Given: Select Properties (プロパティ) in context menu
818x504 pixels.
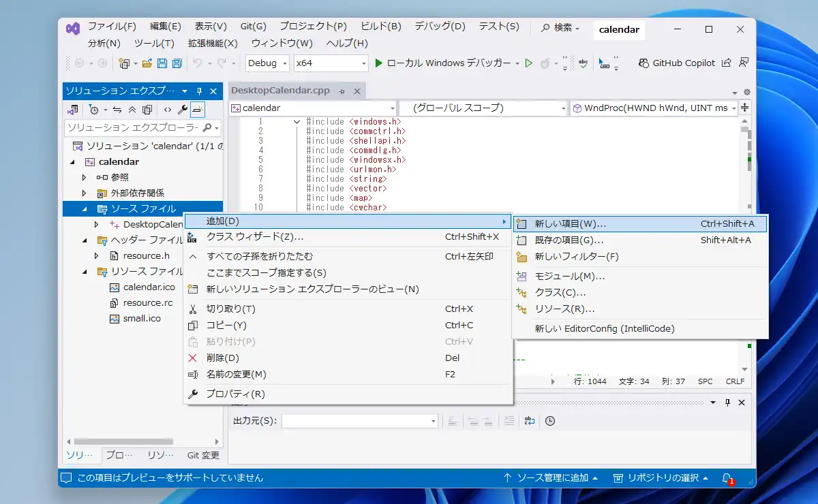Looking at the screenshot, I should click(x=348, y=394).
